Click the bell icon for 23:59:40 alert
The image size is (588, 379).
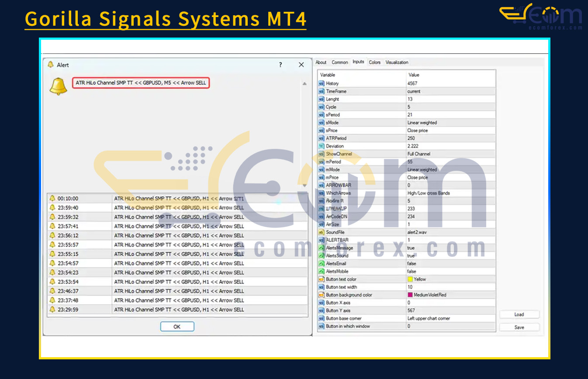[x=52, y=208]
